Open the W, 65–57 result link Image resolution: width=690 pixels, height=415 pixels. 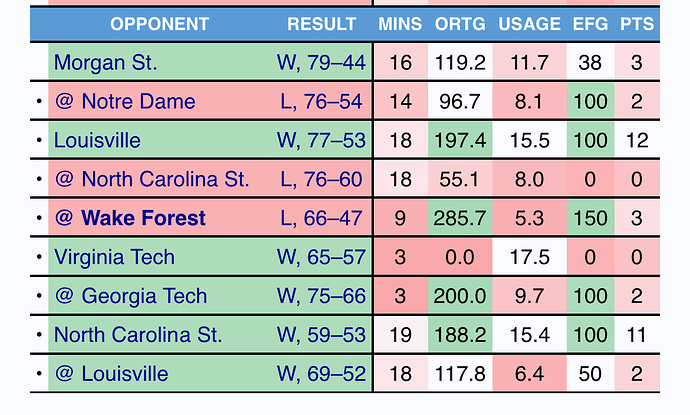coord(321,257)
